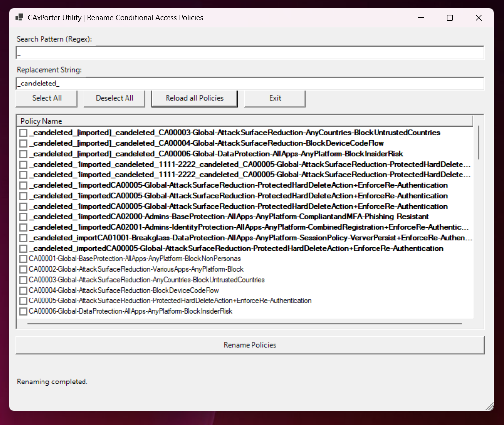Click the horizontal scrollbar under policy list
Viewport: 504px width, 425px height.
coord(245,324)
